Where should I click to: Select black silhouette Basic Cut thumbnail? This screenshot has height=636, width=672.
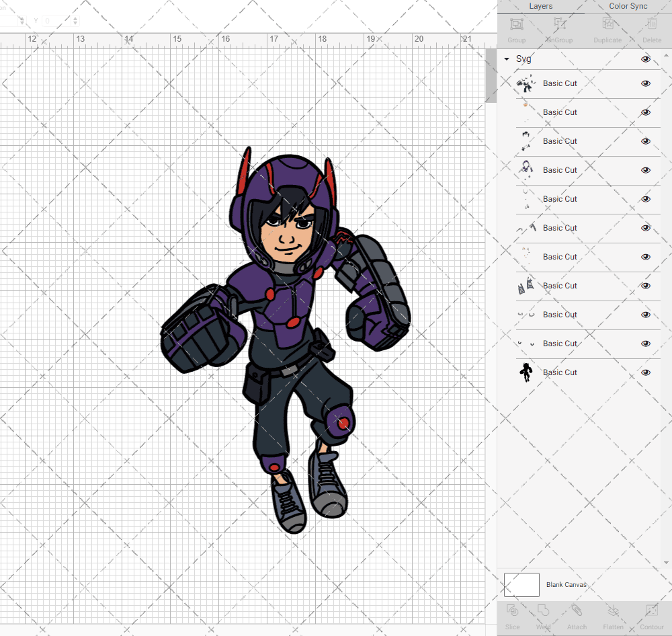point(526,372)
